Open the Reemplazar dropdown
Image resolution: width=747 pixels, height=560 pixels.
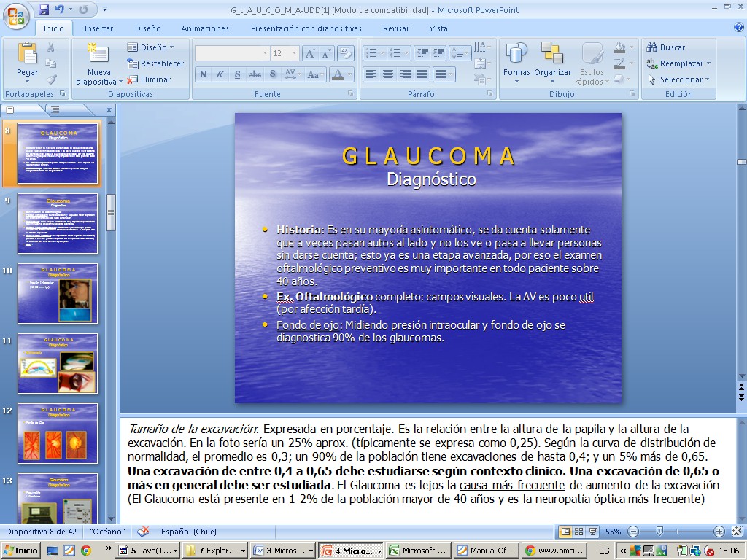[708, 63]
